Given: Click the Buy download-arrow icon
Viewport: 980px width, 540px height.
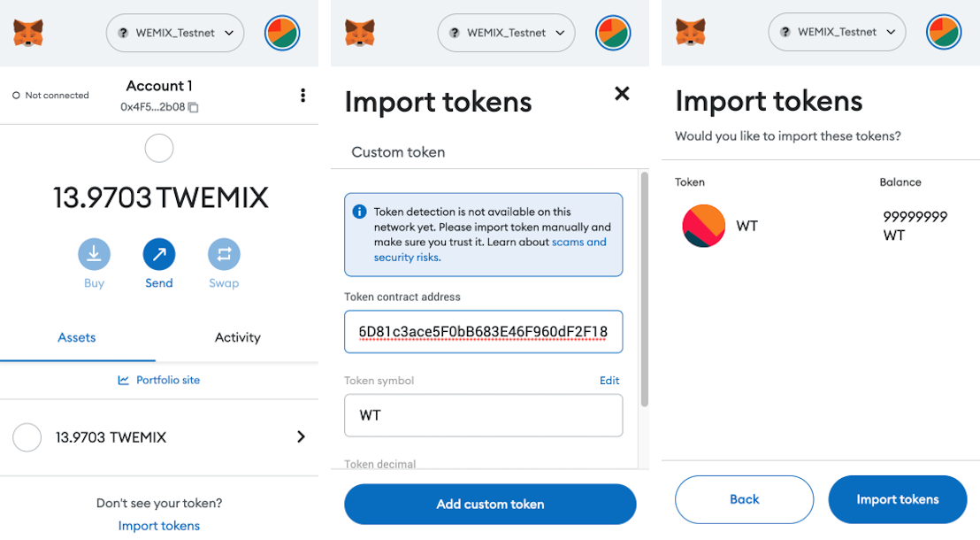Looking at the screenshot, I should 95,255.
